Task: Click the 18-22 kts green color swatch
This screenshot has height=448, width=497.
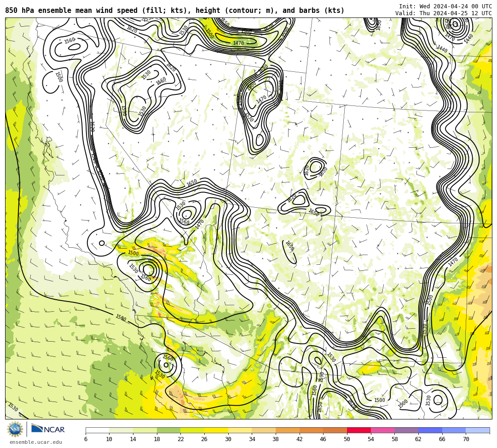Action: tap(168, 430)
